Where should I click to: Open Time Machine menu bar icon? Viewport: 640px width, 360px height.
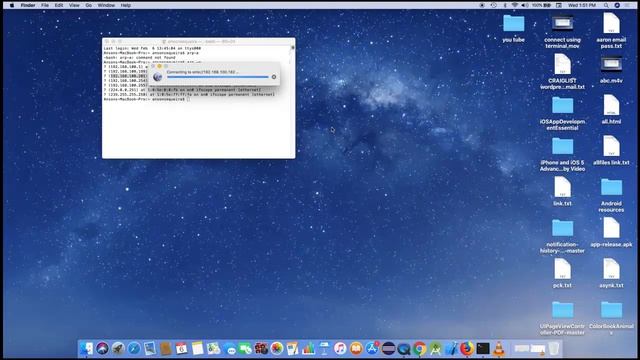click(x=493, y=5)
